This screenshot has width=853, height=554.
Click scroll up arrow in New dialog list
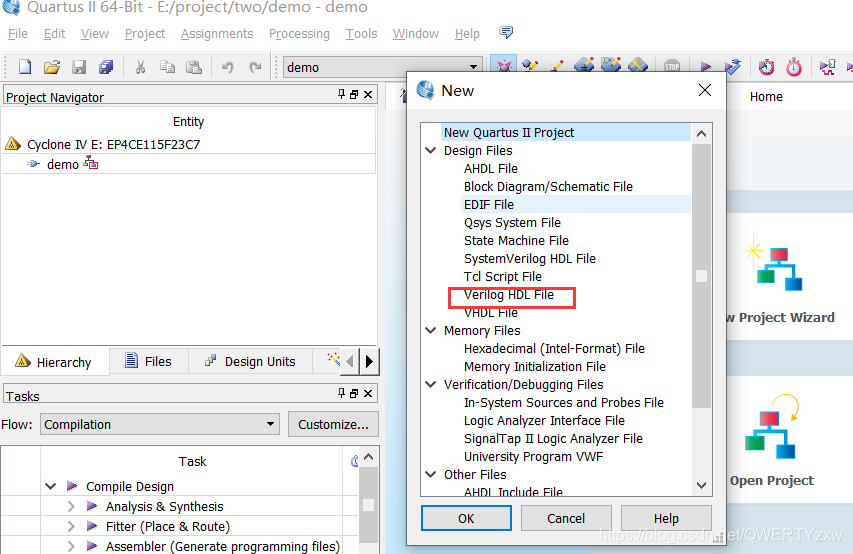pyautogui.click(x=701, y=133)
